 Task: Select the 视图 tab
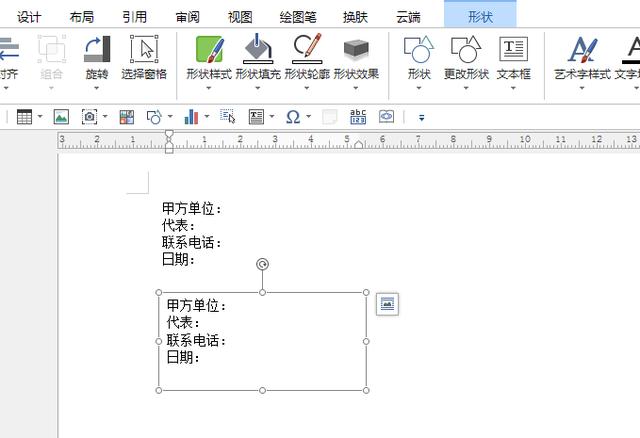pos(240,17)
